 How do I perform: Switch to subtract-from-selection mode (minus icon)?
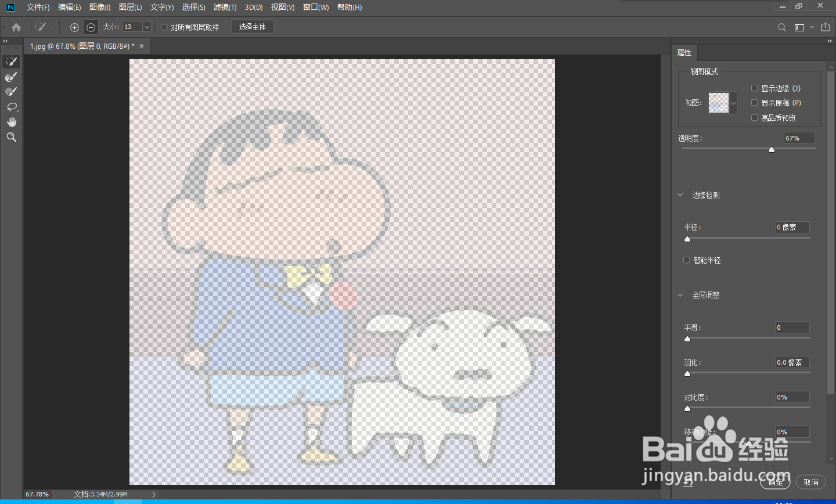point(91,27)
